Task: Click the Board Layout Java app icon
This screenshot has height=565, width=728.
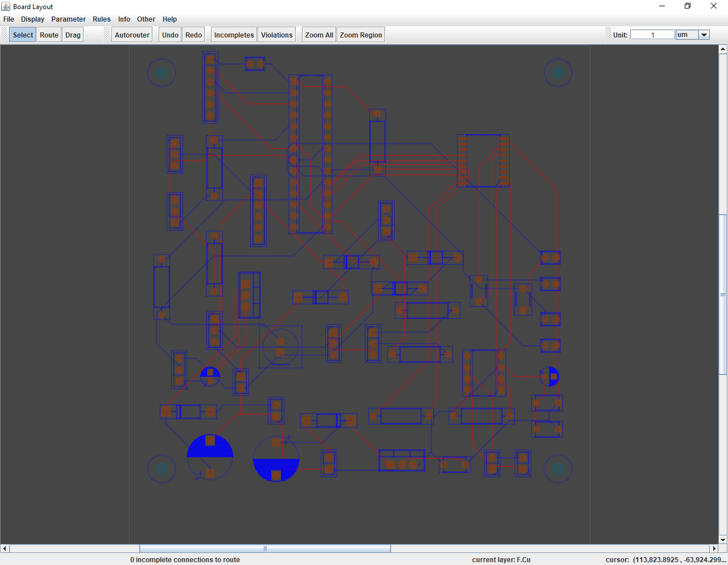Action: coord(6,6)
